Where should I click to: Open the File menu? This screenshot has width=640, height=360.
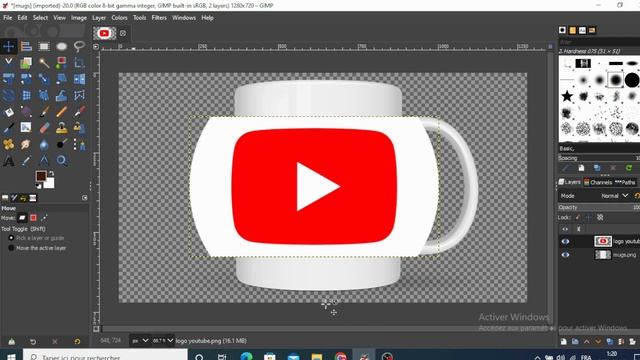click(x=8, y=18)
